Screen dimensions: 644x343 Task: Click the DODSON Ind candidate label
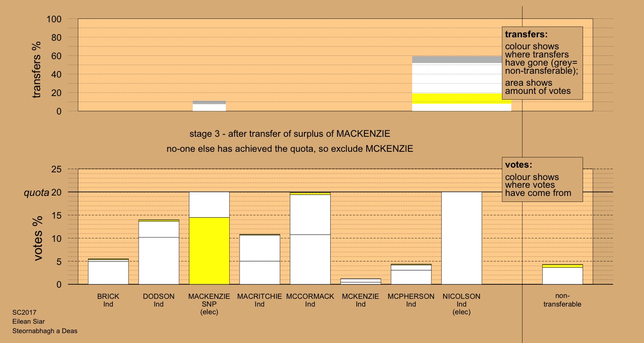159,300
